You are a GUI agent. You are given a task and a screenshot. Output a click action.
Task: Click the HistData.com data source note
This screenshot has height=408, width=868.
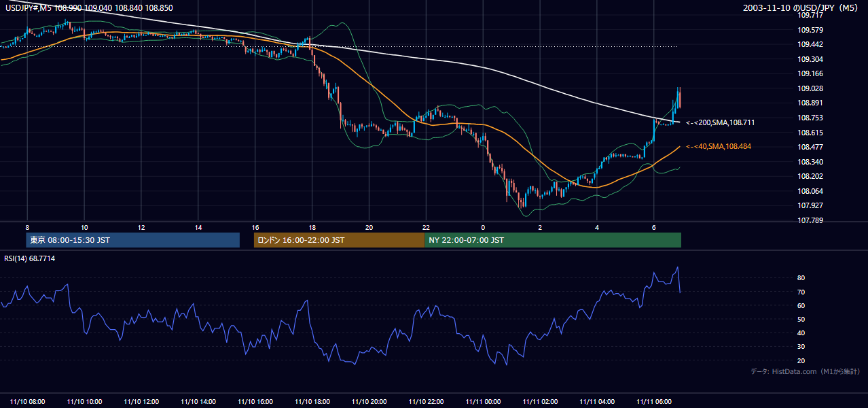[806, 371]
